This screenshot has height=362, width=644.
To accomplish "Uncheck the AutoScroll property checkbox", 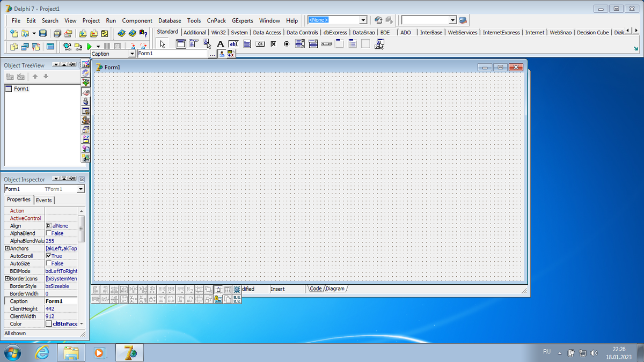I will (x=49, y=256).
